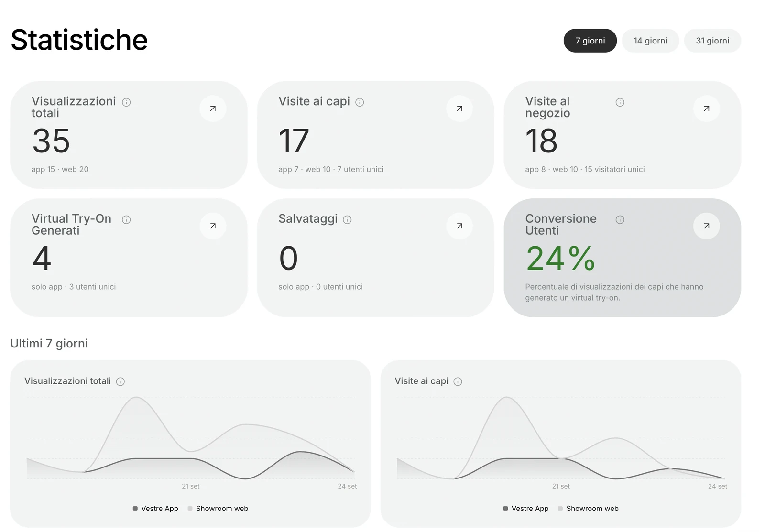The image size is (765, 532).
Task: Open Salvataggi card arrow
Action: click(x=459, y=226)
